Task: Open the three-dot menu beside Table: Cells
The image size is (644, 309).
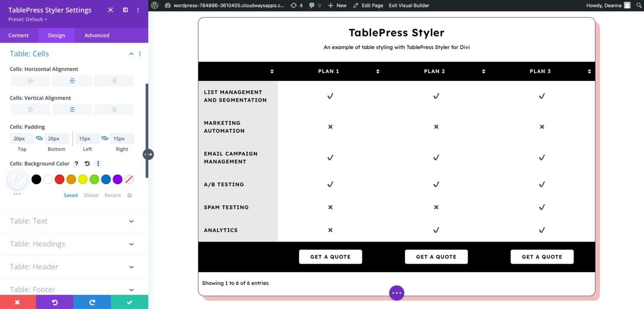Action: [x=140, y=54]
